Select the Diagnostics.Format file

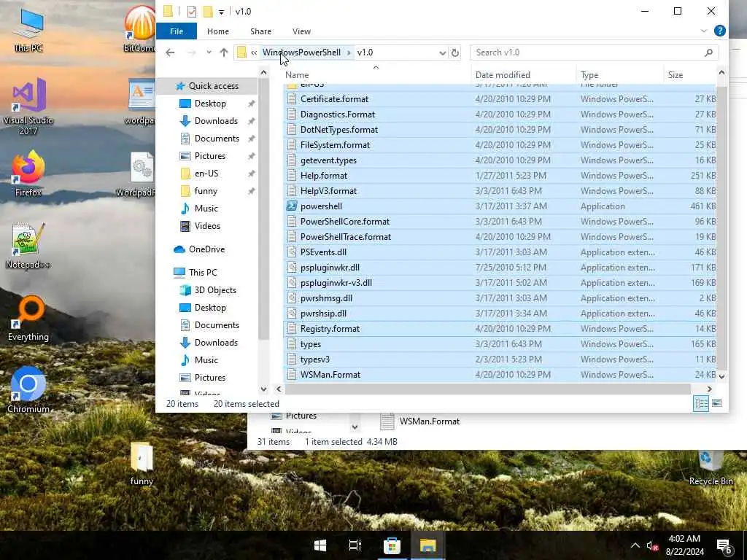[x=337, y=114]
